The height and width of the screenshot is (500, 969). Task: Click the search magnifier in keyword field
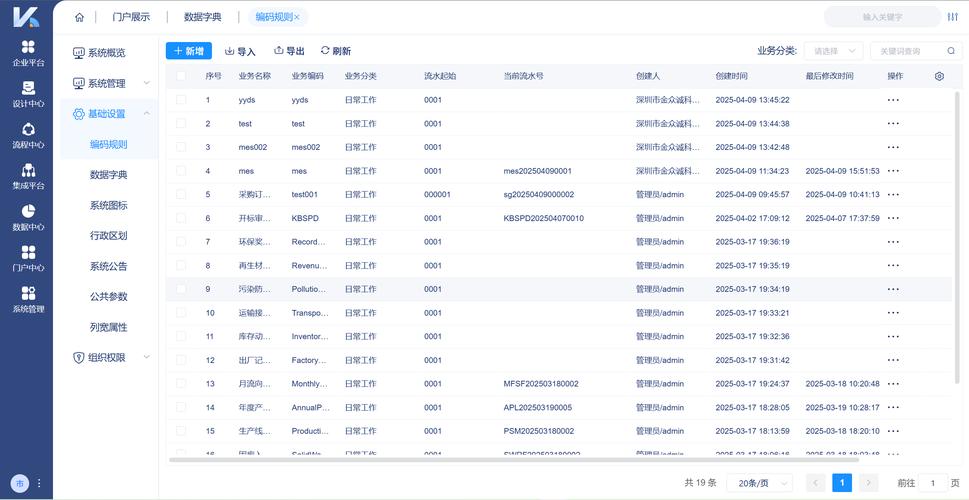950,51
